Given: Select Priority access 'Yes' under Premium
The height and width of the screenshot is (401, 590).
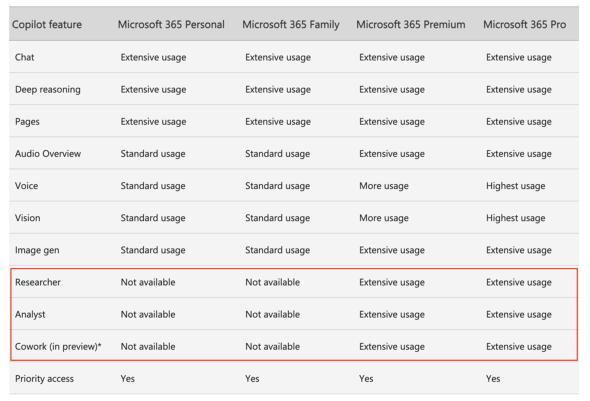Looking at the screenshot, I should [366, 379].
